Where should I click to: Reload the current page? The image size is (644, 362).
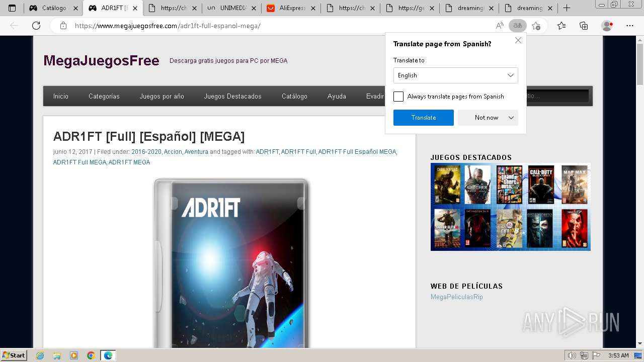36,26
